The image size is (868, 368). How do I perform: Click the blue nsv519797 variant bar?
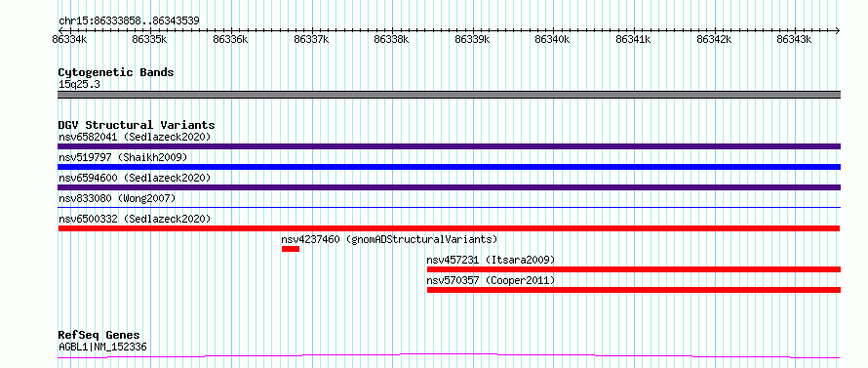click(449, 167)
